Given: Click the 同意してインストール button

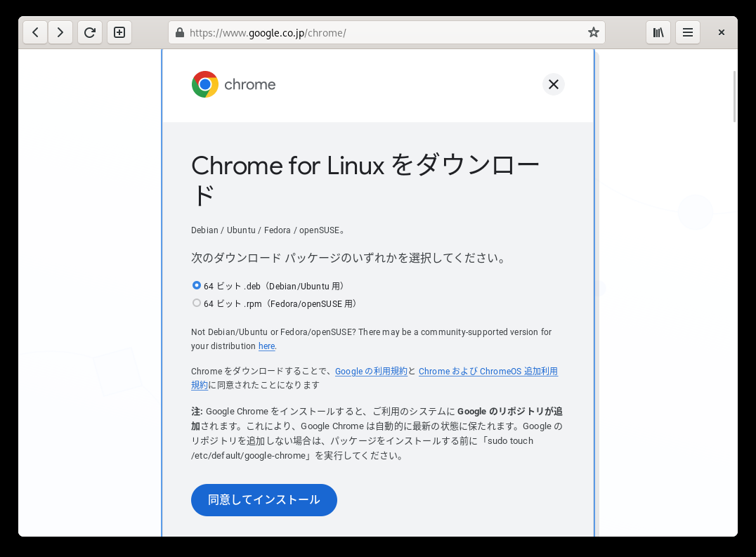Looking at the screenshot, I should pos(263,499).
